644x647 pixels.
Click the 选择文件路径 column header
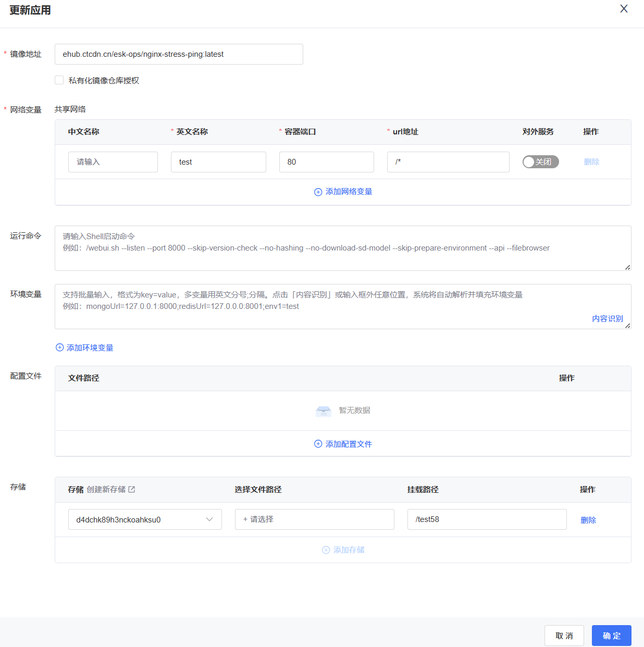pyautogui.click(x=258, y=489)
